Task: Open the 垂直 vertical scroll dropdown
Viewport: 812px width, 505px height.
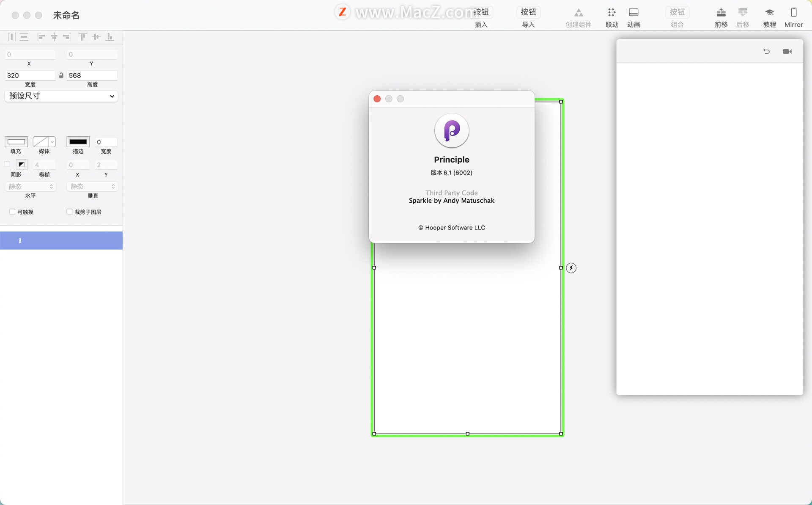Action: [92, 186]
